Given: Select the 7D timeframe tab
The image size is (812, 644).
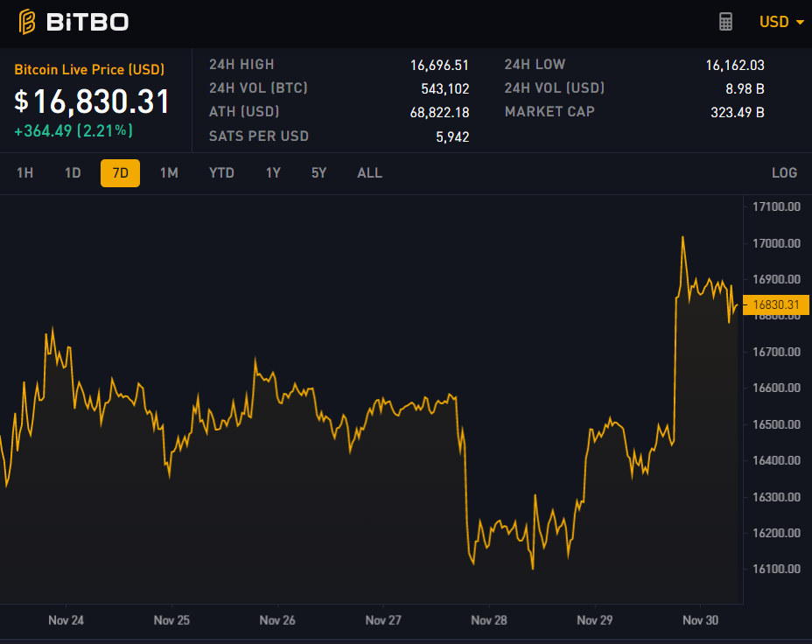Looking at the screenshot, I should [120, 173].
